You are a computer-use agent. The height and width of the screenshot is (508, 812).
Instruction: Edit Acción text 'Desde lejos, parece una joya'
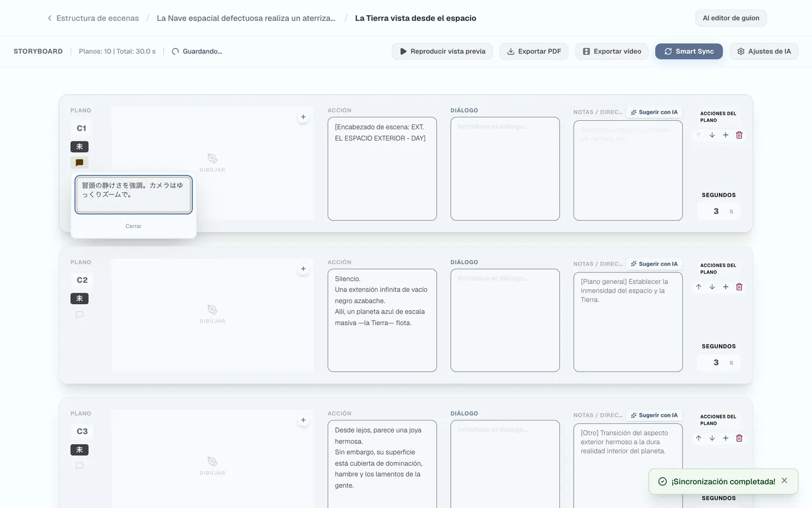click(x=382, y=464)
